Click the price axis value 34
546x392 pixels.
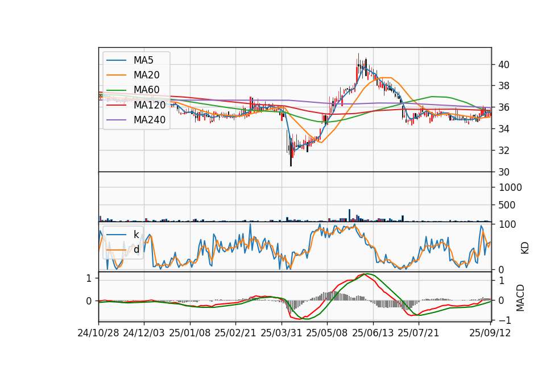click(x=504, y=129)
